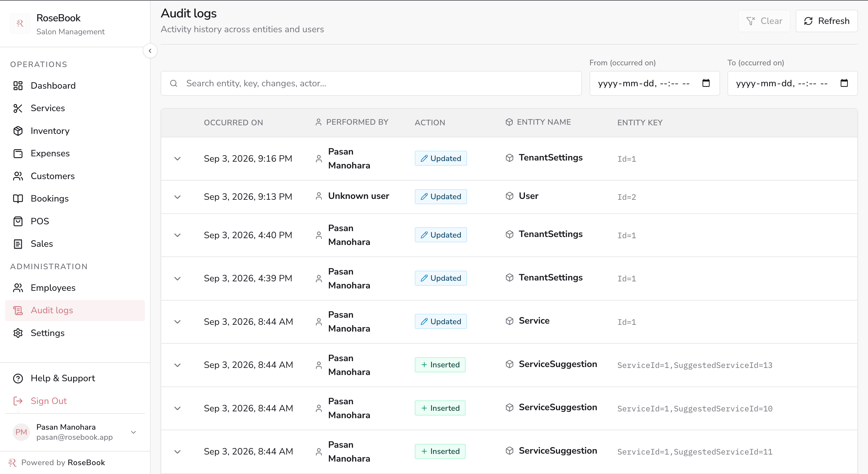The height and width of the screenshot is (474, 868).
Task: Click the Service entity name cell
Action: pyautogui.click(x=534, y=321)
